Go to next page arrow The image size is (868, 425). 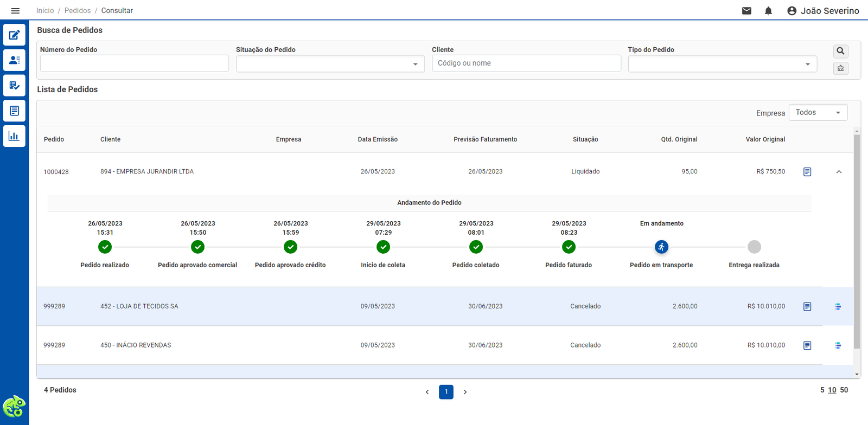[465, 392]
